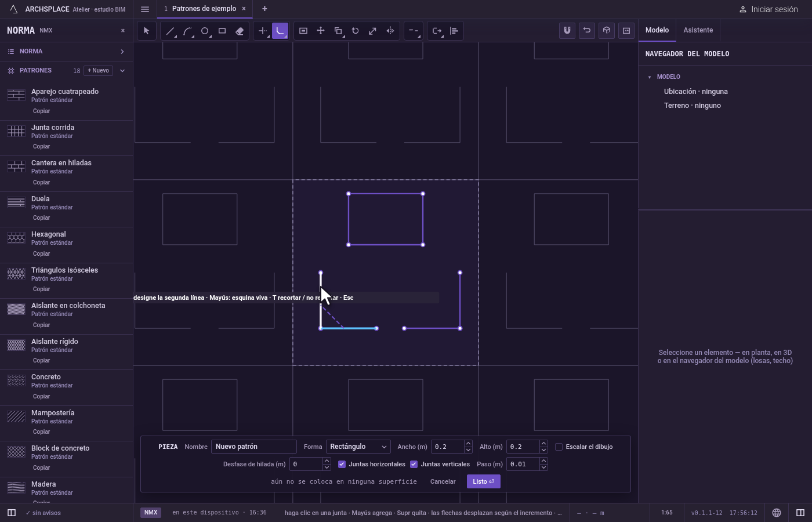Toggle the magnet snap icon
The image size is (812, 522).
click(567, 31)
